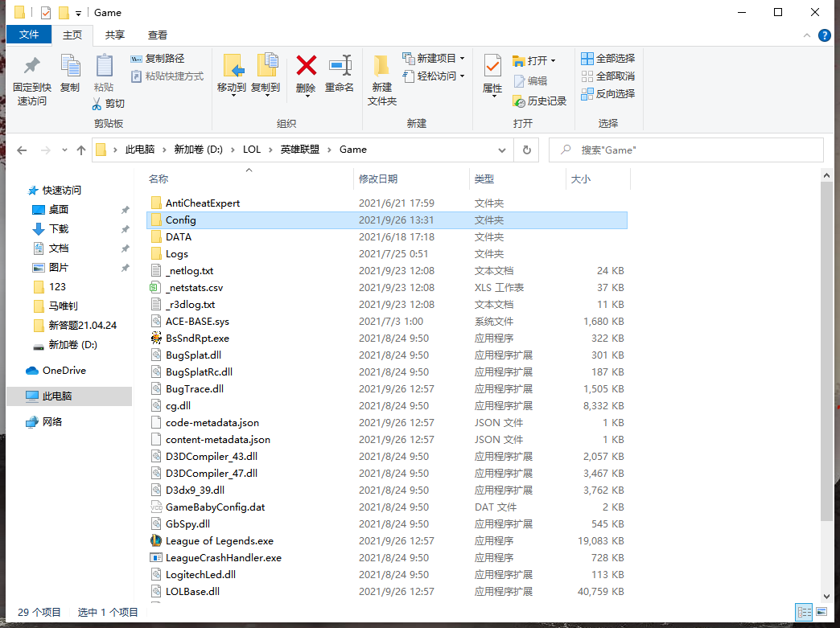The width and height of the screenshot is (840, 628).
Task: Expand the address bar history dropdown
Action: tap(502, 150)
